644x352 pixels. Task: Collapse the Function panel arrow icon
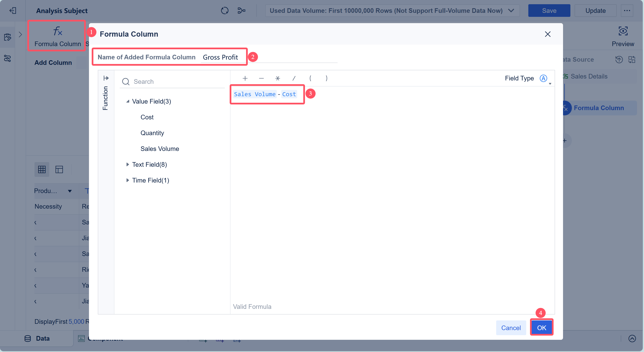(106, 78)
